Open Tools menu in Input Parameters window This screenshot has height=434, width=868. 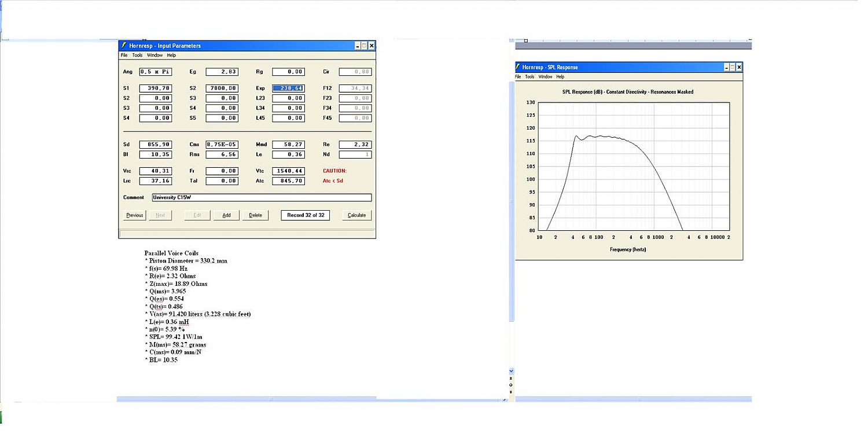point(137,56)
